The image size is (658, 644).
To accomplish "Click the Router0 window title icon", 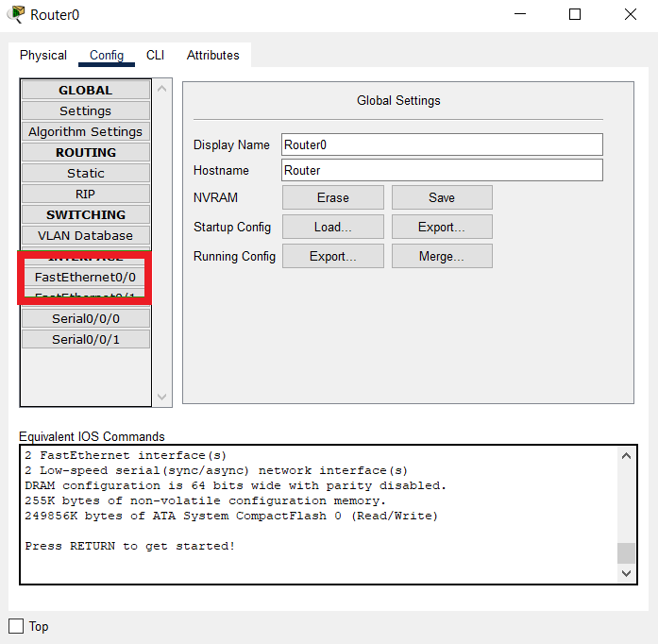I will pos(16,15).
